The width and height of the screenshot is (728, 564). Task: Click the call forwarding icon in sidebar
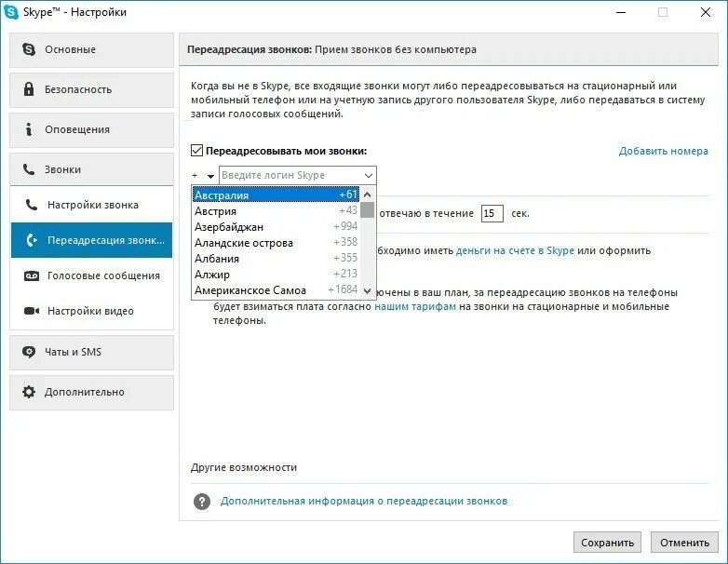pyautogui.click(x=32, y=240)
